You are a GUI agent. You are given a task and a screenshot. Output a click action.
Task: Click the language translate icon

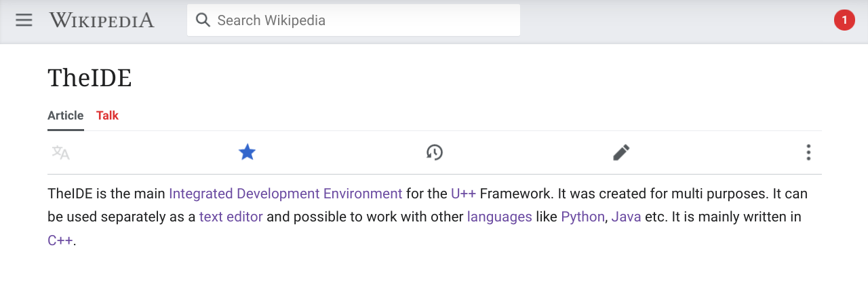(x=61, y=152)
